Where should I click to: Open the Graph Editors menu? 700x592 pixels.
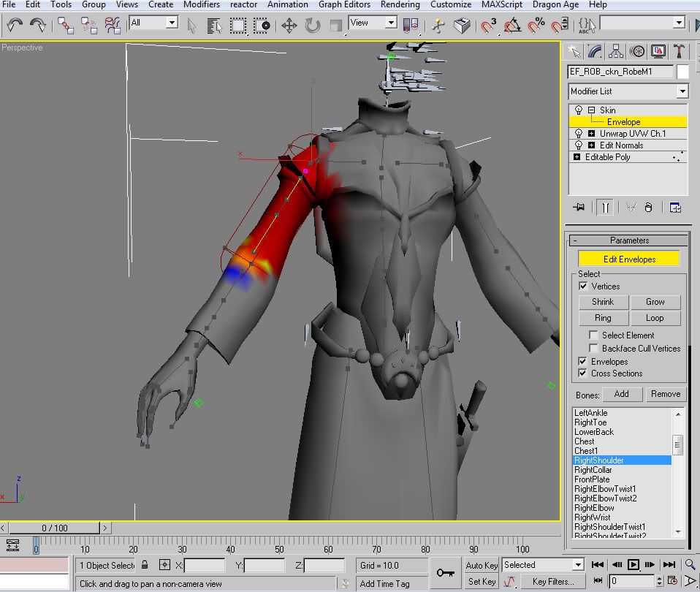(344, 4)
